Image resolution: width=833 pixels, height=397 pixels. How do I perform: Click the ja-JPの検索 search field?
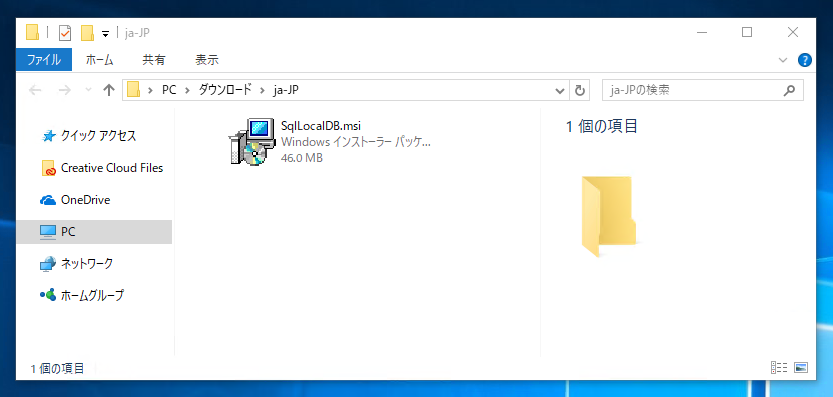pyautogui.click(x=703, y=90)
